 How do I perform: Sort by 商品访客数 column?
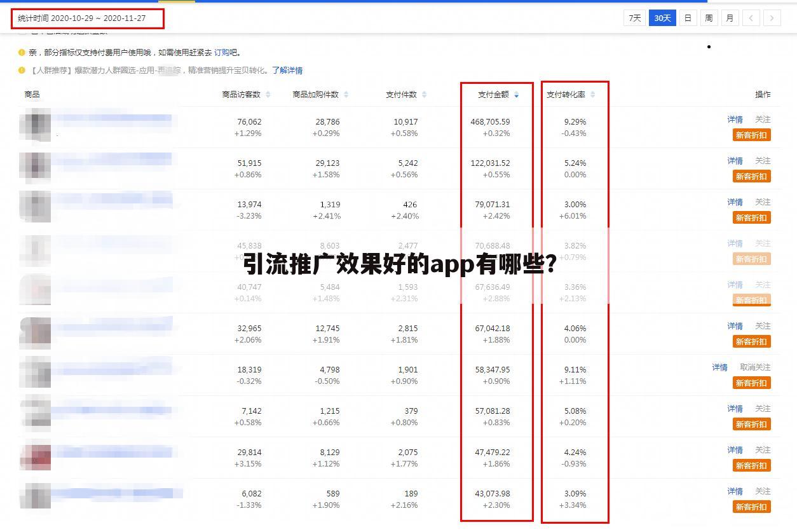(246, 95)
